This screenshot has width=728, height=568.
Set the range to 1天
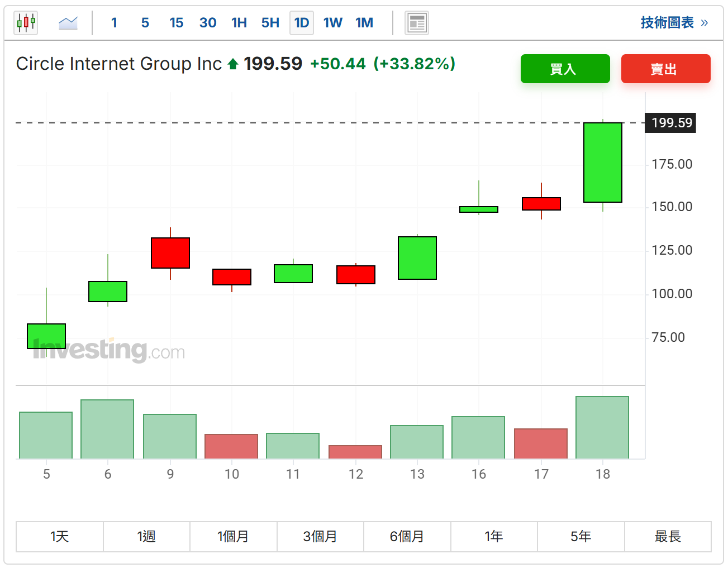(60, 537)
